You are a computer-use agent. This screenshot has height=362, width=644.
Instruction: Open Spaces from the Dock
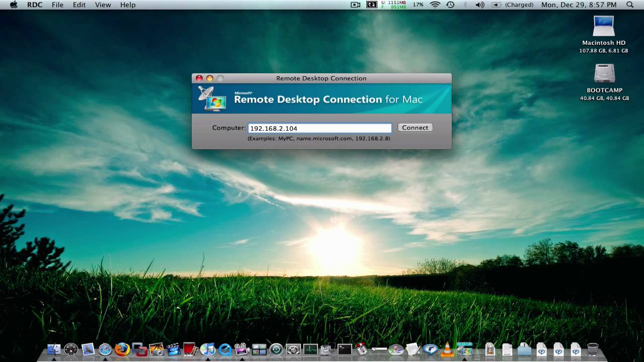[x=259, y=349]
